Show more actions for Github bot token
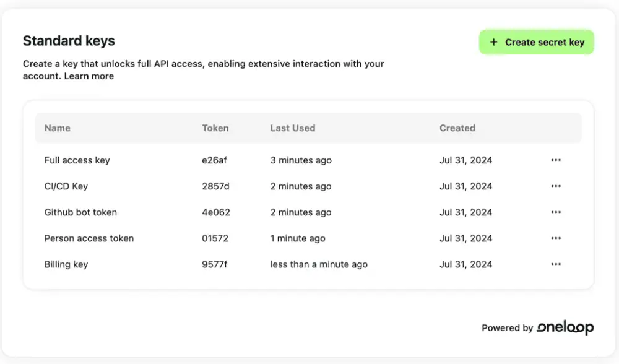The width and height of the screenshot is (619, 364). coord(555,212)
